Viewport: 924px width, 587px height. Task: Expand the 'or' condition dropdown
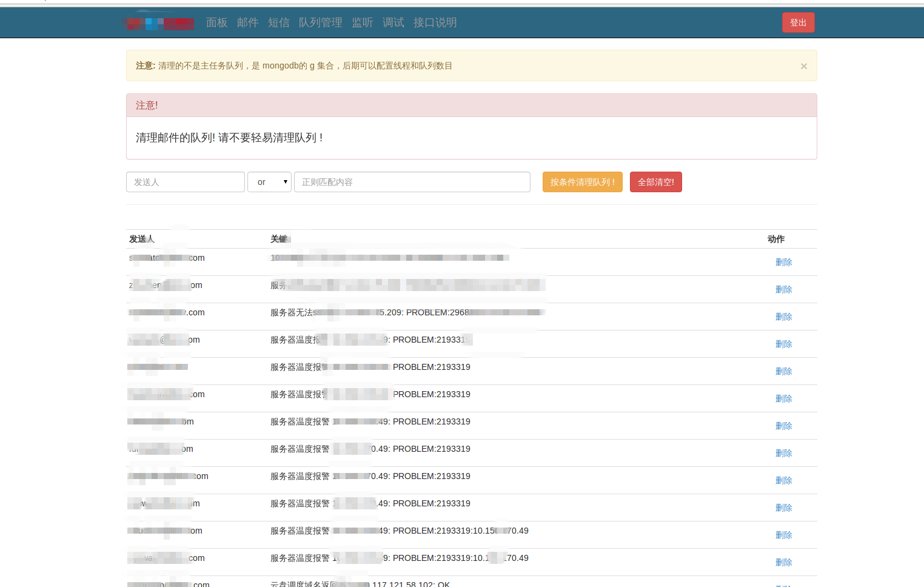coord(269,182)
